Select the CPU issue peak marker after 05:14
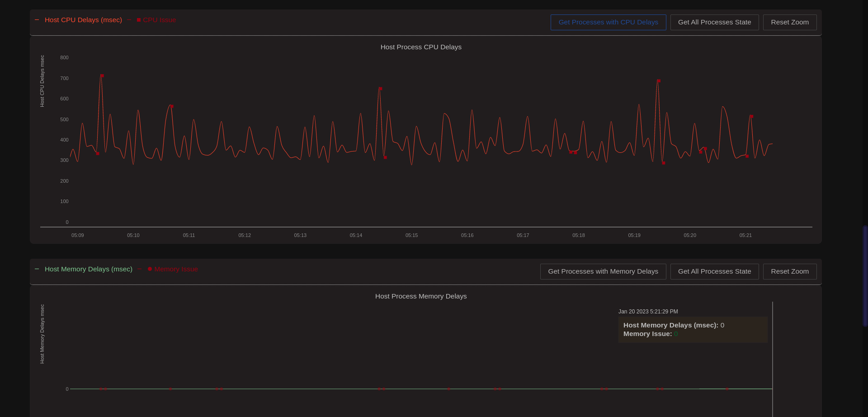868x417 pixels. coord(381,89)
